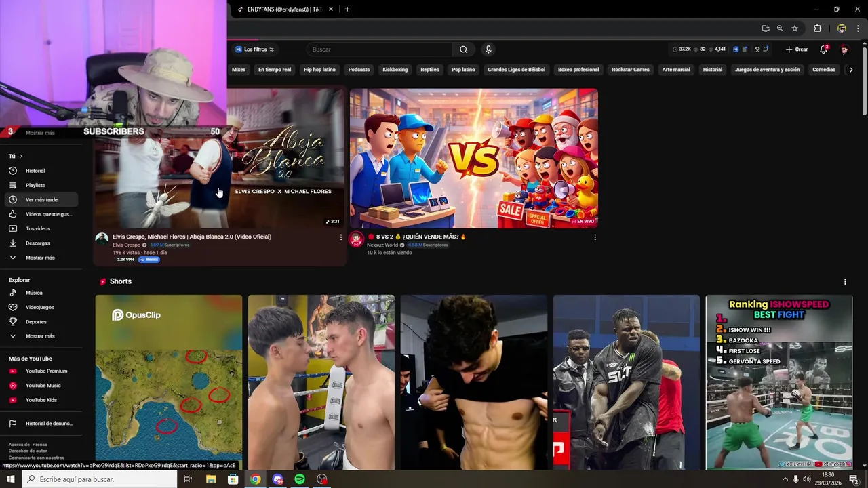Open the Ranking IShowSpeed Best Fight short
This screenshot has width=868, height=488.
pos(778,382)
